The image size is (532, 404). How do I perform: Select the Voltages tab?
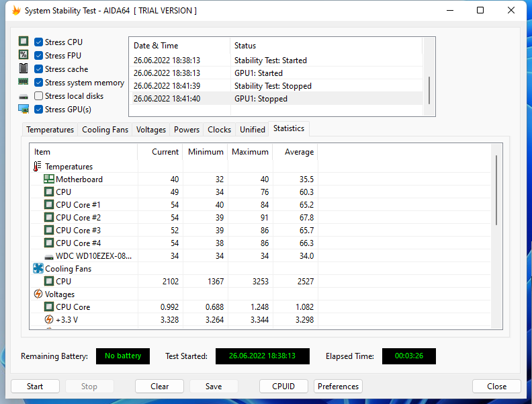[x=151, y=130]
